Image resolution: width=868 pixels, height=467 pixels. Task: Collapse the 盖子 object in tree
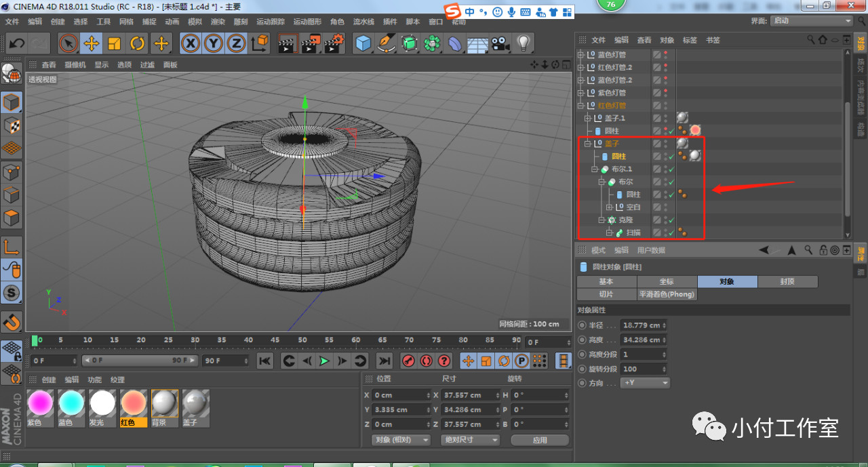tap(588, 144)
